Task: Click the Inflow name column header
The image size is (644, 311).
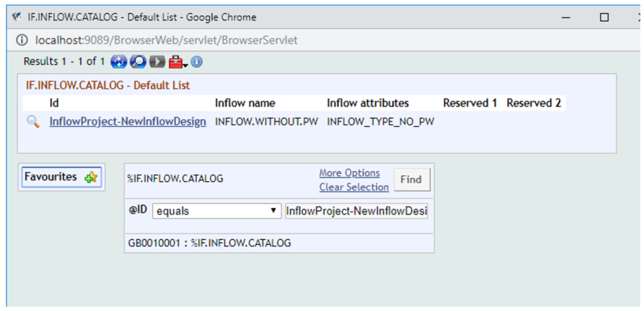Action: (x=245, y=103)
